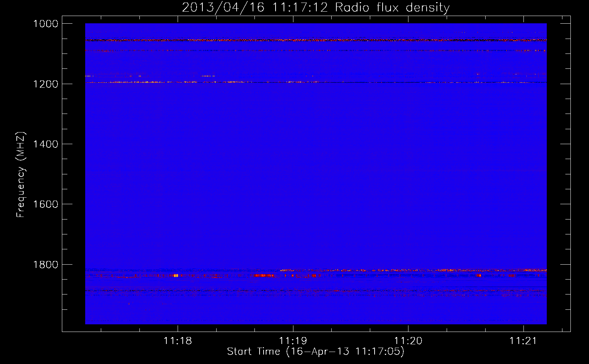This screenshot has width=589, height=364.
Task: Click the 'Start Time (16-Apr-13 11:17:05)' x-axis label
Action: coord(316,352)
